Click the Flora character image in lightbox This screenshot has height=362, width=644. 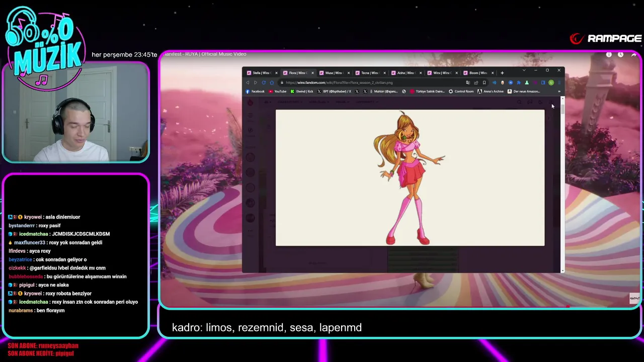click(x=409, y=178)
